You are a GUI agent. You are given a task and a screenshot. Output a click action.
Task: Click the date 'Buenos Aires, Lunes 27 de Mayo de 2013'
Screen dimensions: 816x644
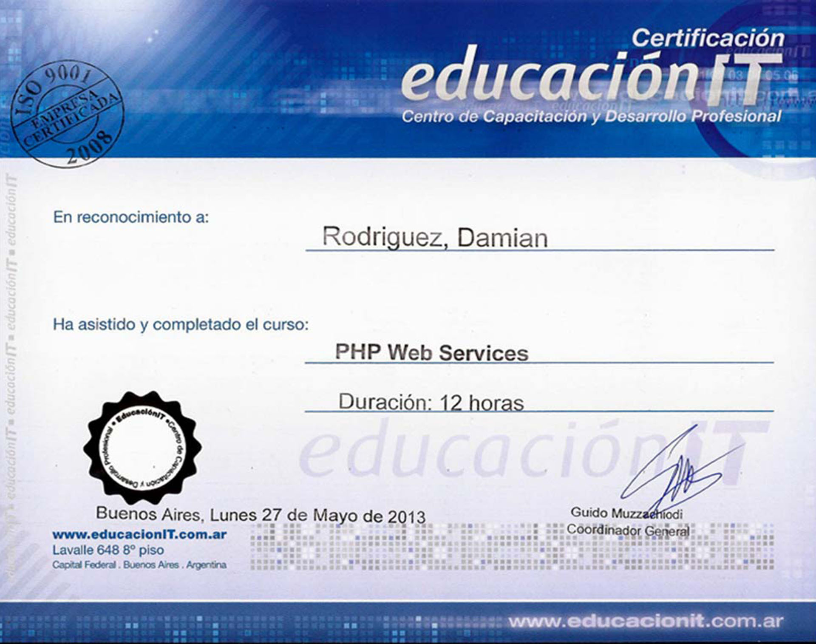click(x=261, y=515)
